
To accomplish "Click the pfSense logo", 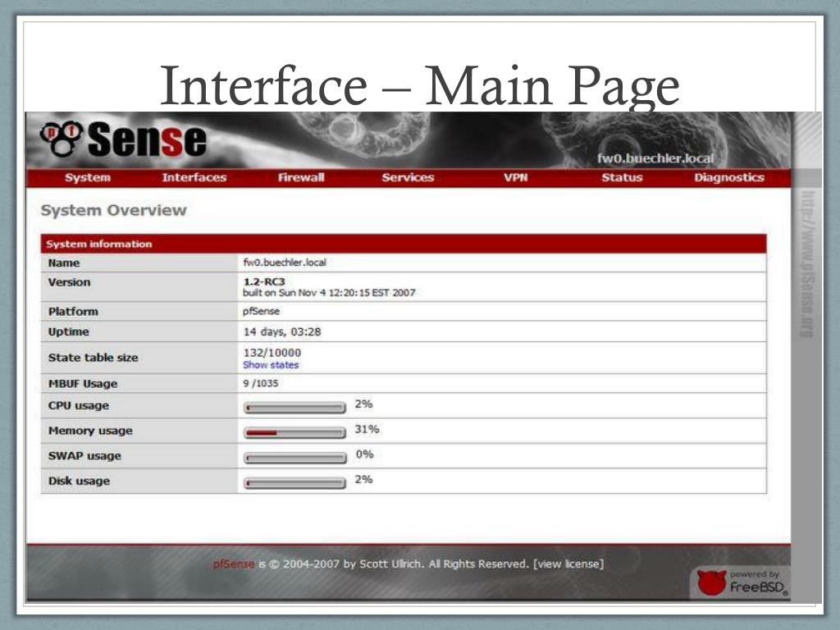I will click(x=123, y=139).
